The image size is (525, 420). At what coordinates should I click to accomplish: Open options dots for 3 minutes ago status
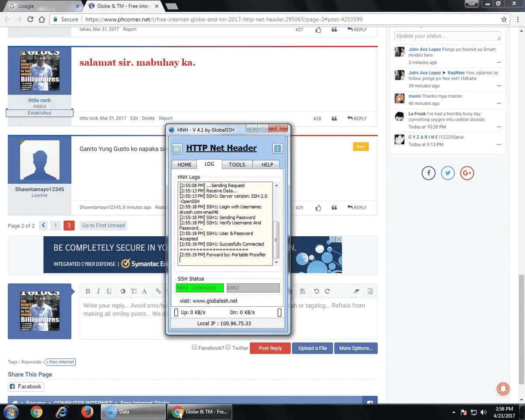[499, 63]
